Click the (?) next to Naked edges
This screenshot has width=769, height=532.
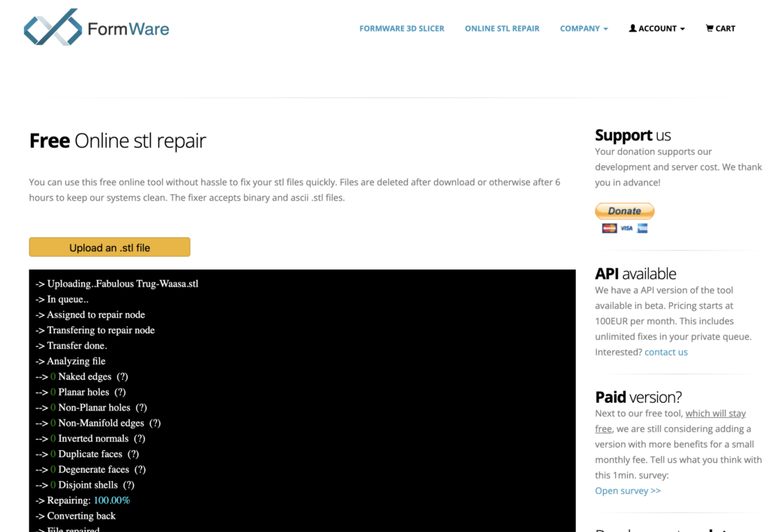pos(122,377)
